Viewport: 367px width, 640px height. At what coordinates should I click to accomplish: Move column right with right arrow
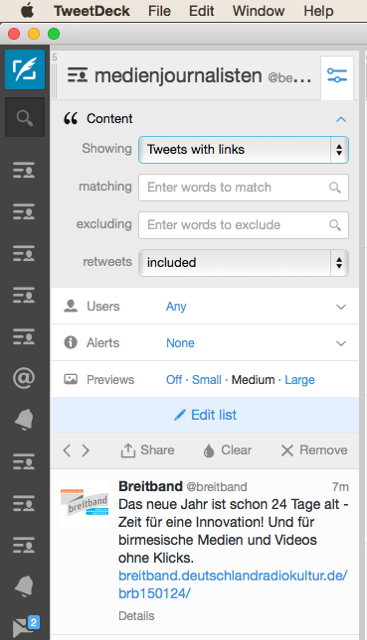(85, 450)
